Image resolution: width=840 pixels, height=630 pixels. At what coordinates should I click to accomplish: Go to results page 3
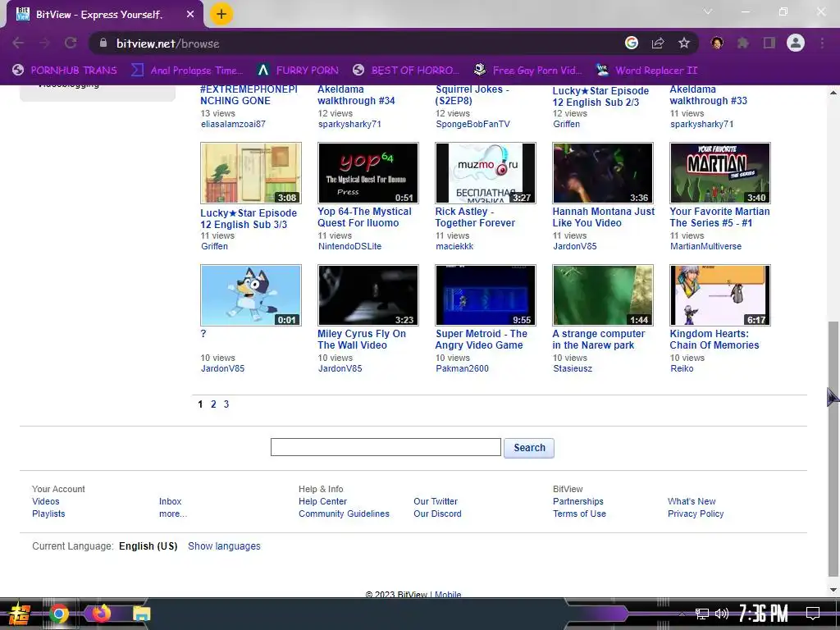click(x=226, y=404)
